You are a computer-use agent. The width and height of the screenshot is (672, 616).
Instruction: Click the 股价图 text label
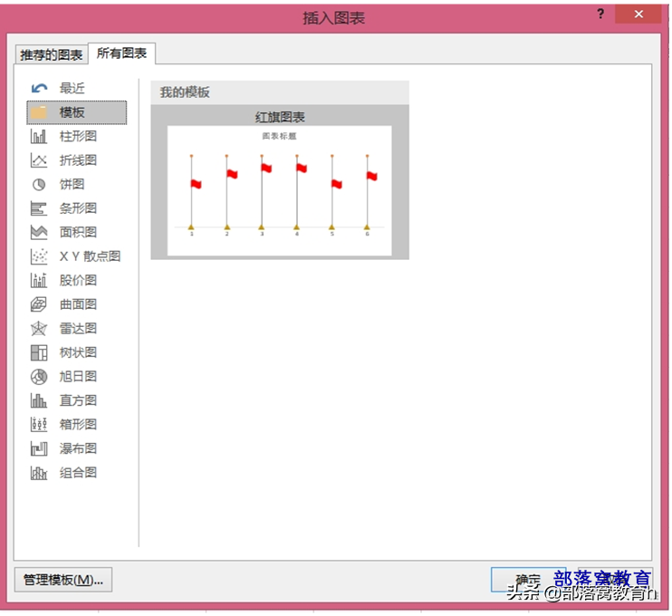point(78,280)
